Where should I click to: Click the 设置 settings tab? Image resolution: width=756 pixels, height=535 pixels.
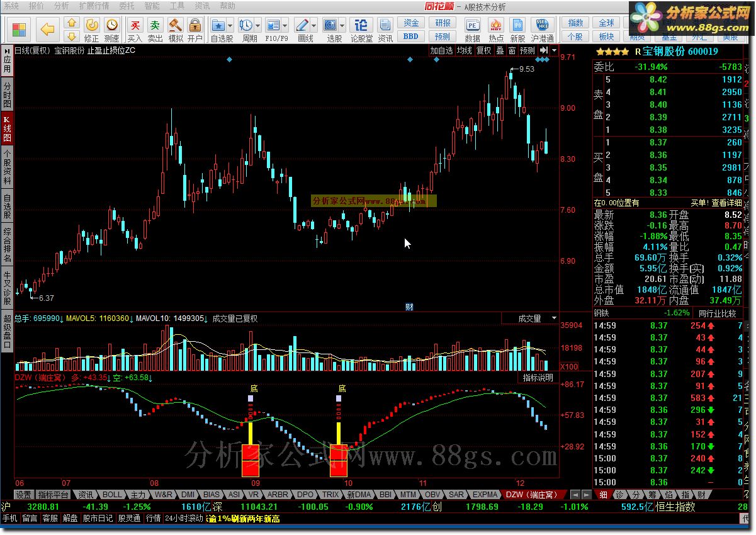point(24,495)
